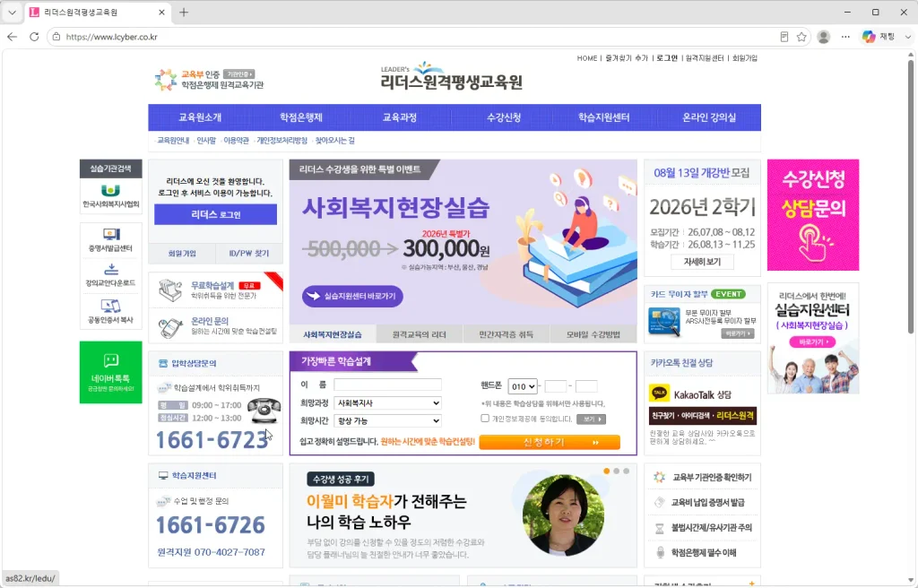Click the pink 수강신청 상담문의 banner
The image size is (918, 588).
(x=813, y=215)
